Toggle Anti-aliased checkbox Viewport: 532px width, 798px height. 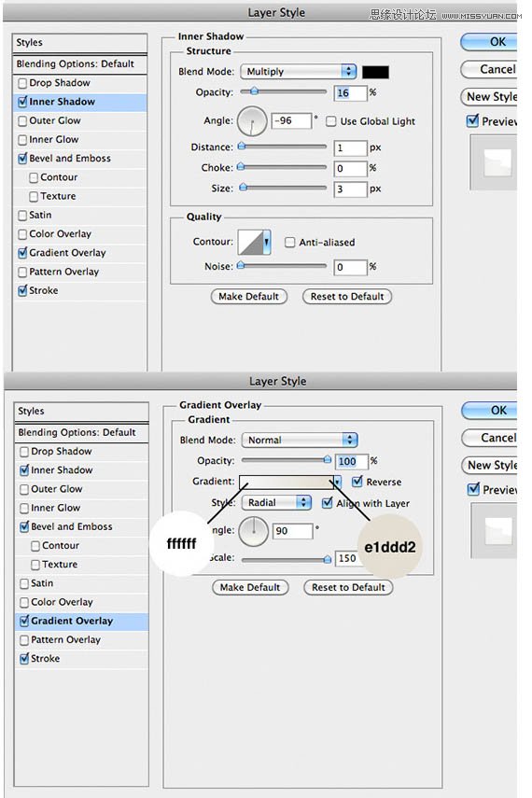click(x=289, y=243)
